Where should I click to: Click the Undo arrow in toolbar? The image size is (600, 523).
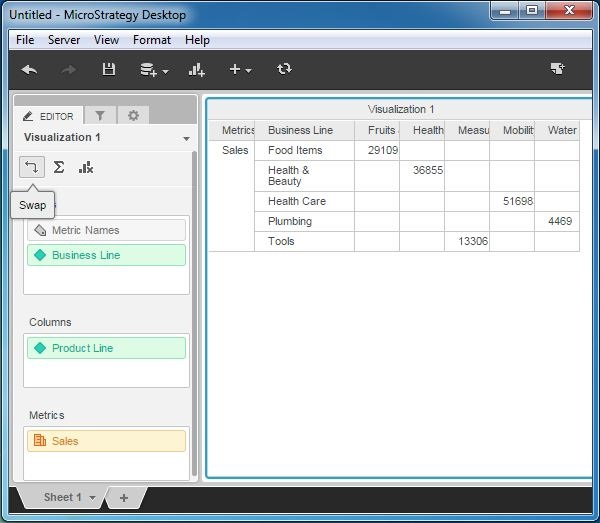(x=30, y=69)
